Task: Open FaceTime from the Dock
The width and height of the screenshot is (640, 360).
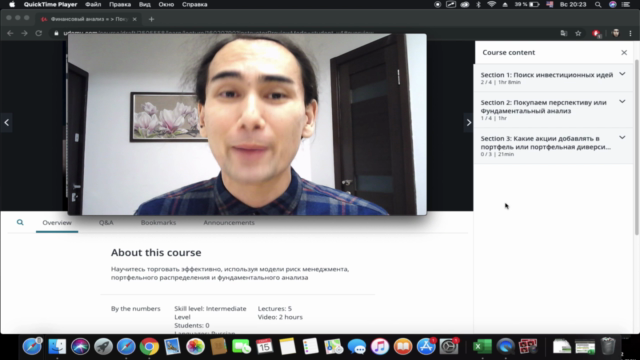Action: pyautogui.click(x=241, y=347)
